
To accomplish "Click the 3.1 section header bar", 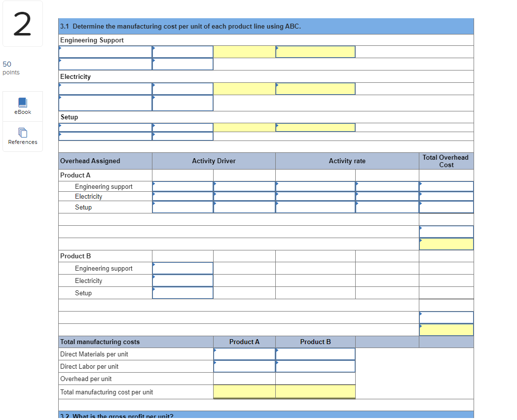I will pos(265,26).
